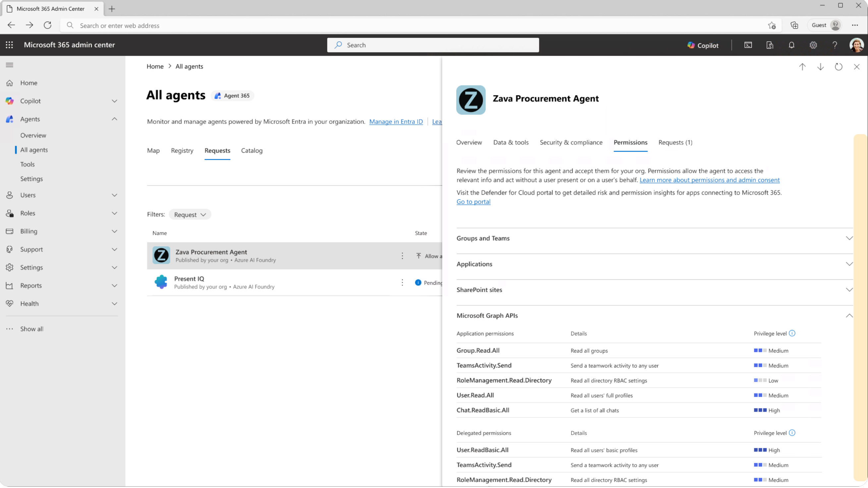Click the Present IQ agent icon
The height and width of the screenshot is (488, 868).
161,282
